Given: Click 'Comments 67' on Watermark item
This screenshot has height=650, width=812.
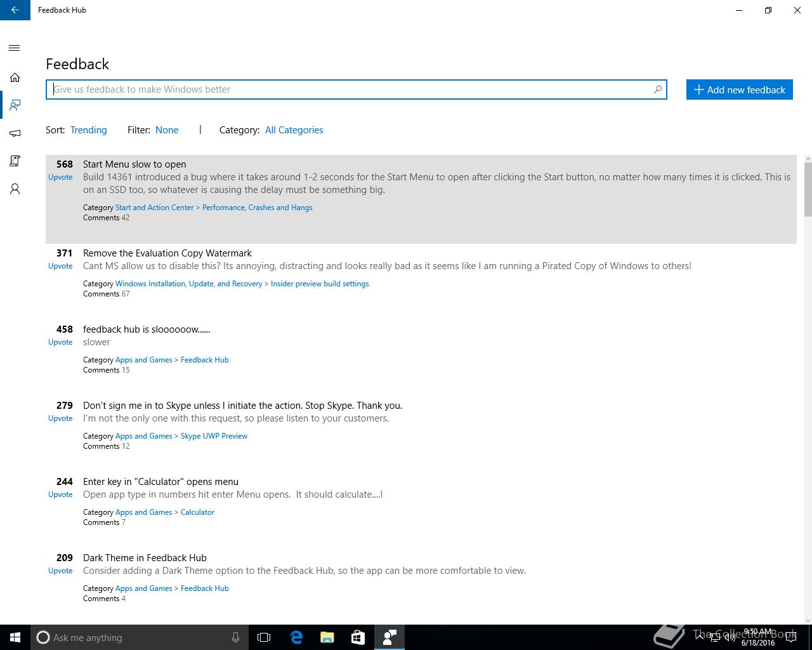Looking at the screenshot, I should (106, 294).
